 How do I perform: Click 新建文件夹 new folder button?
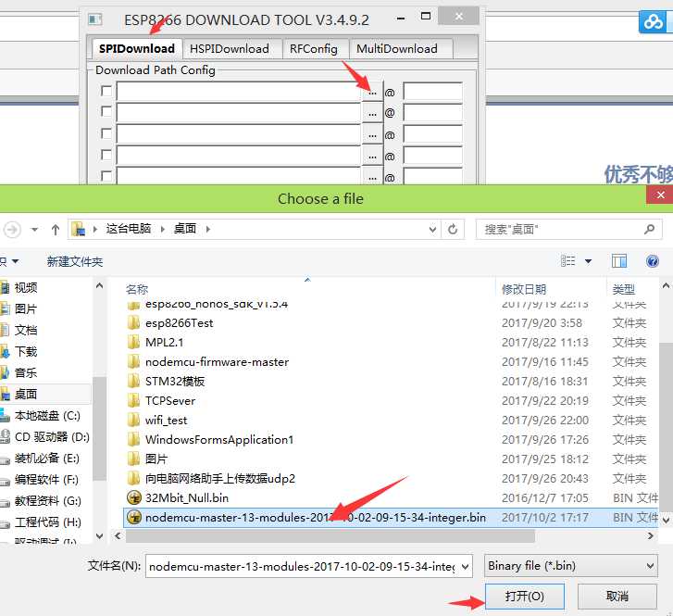click(x=75, y=261)
